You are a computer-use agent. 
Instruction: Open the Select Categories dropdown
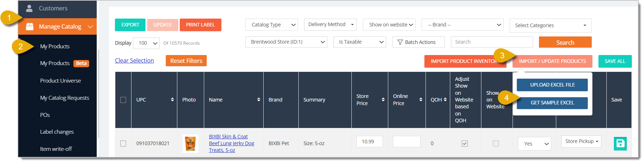click(x=551, y=25)
